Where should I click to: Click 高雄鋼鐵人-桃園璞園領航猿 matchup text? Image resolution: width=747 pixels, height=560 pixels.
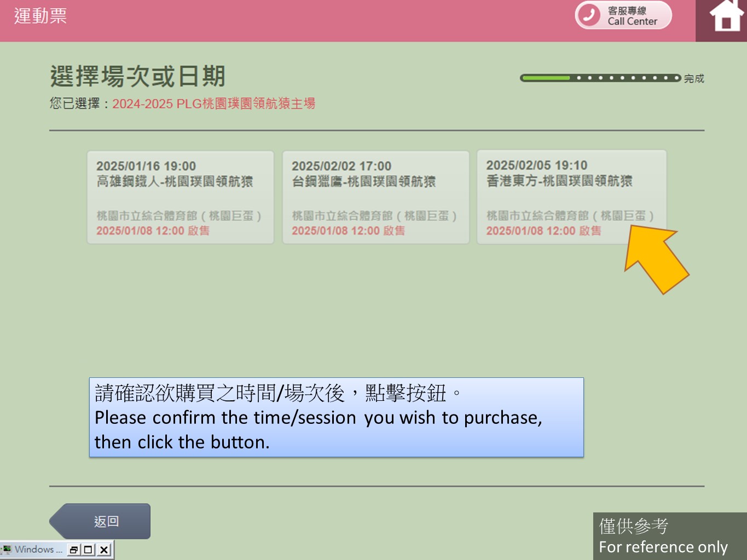pyautogui.click(x=175, y=182)
